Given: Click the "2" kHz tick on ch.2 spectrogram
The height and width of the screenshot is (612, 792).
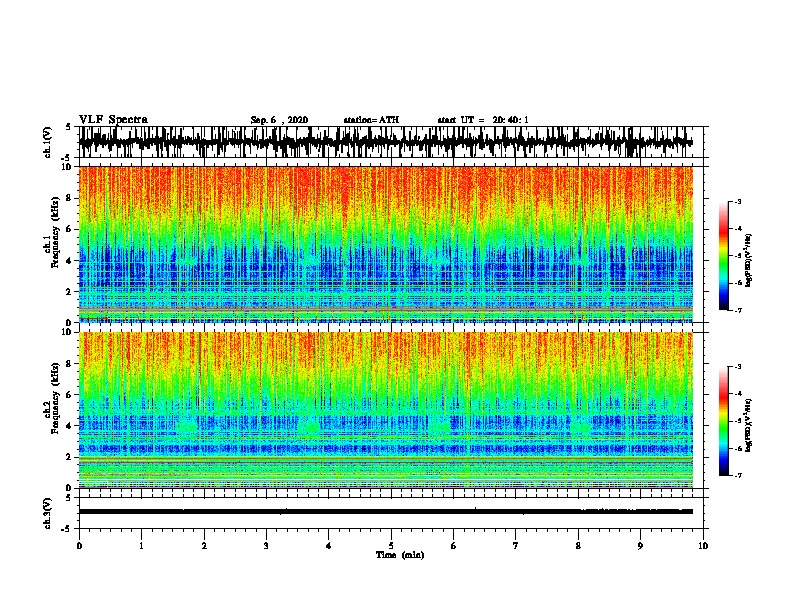Looking at the screenshot, I should (x=69, y=457).
